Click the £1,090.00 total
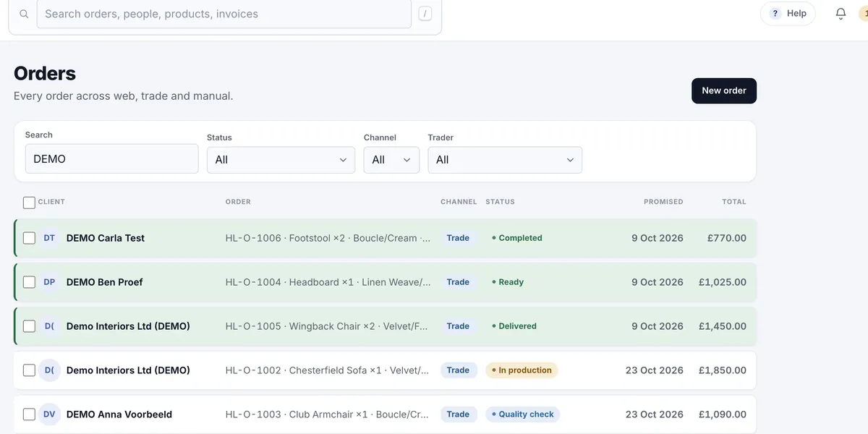Viewport: 868px width, 434px height. tap(723, 414)
